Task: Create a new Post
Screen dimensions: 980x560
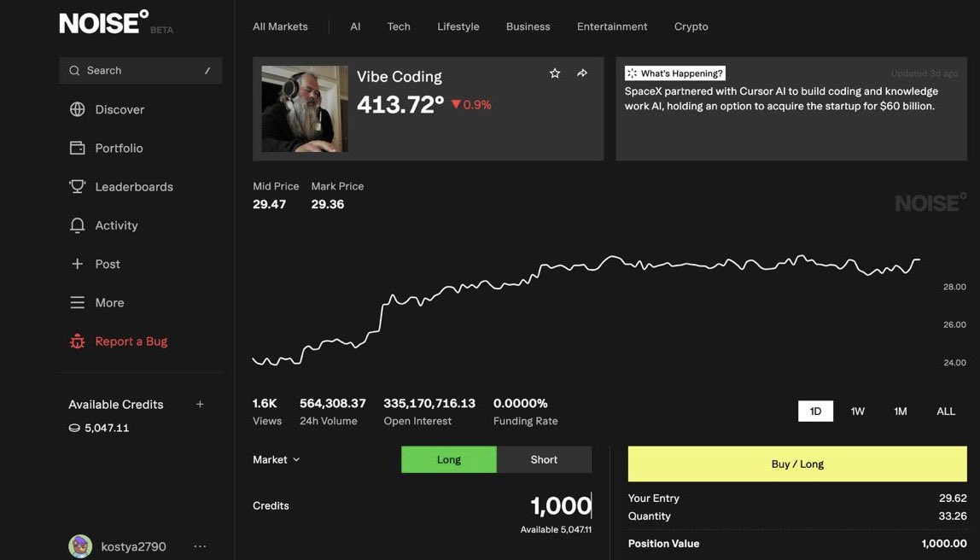Action: [108, 265]
